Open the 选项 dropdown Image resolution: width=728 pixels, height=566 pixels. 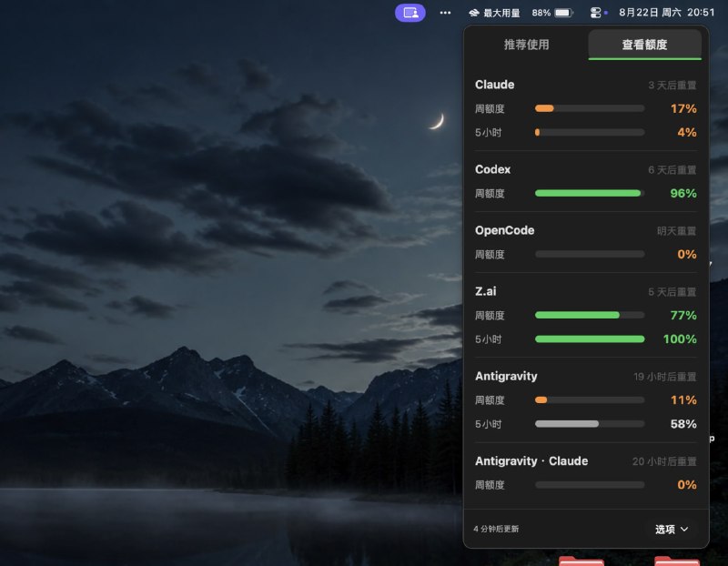(x=672, y=529)
